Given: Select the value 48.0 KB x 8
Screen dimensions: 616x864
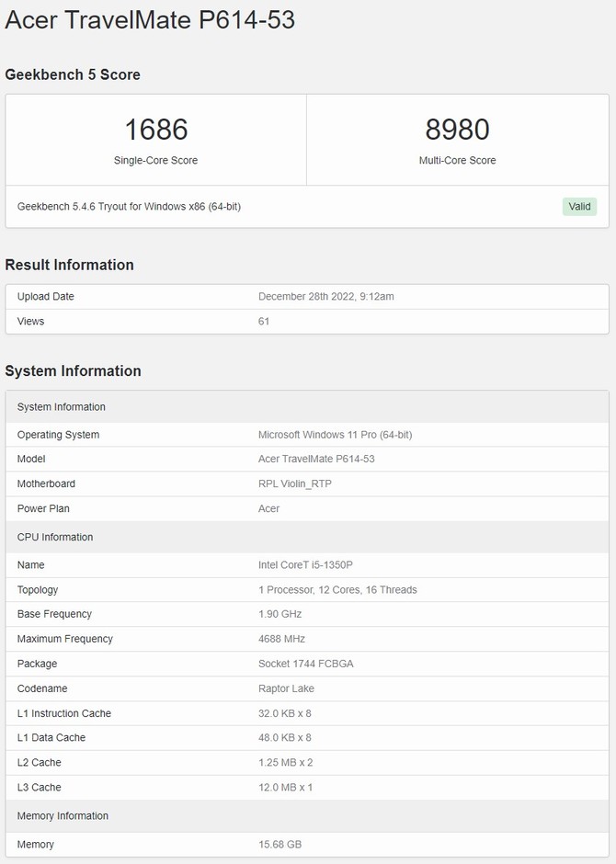Looking at the screenshot, I should [285, 737].
